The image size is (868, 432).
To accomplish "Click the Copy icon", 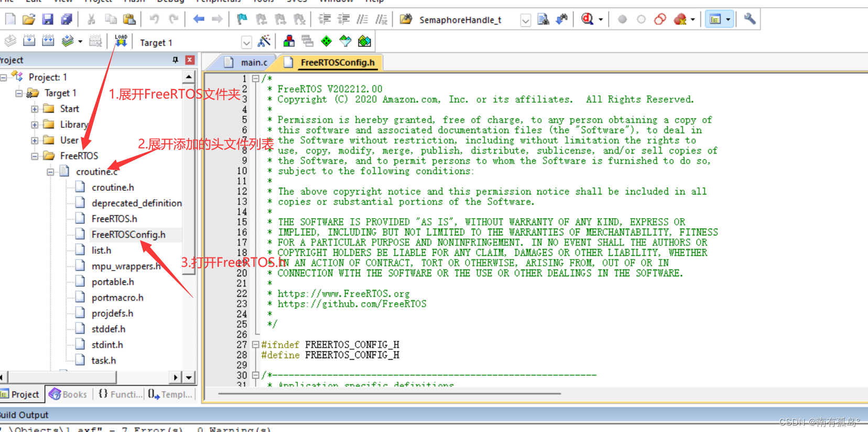I will [x=111, y=19].
